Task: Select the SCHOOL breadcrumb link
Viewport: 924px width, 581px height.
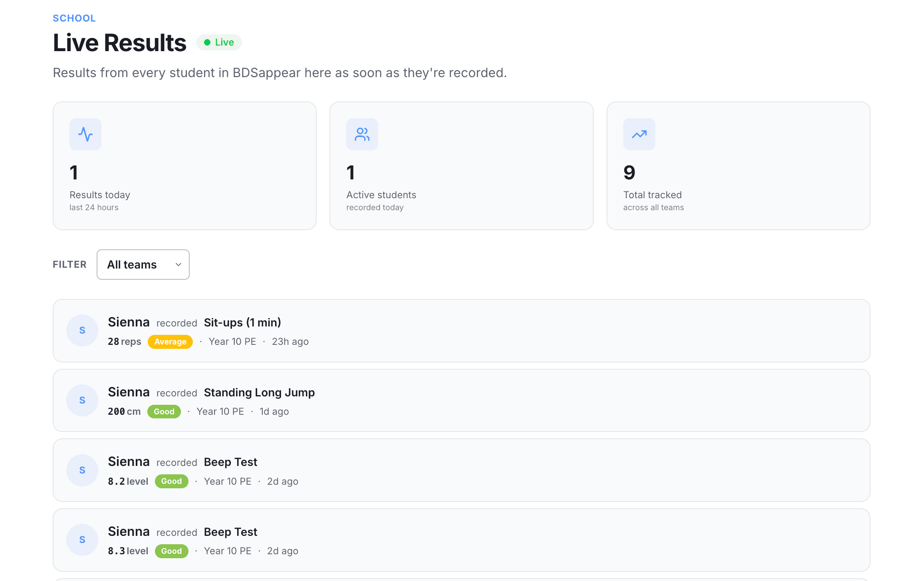Action: [x=74, y=18]
